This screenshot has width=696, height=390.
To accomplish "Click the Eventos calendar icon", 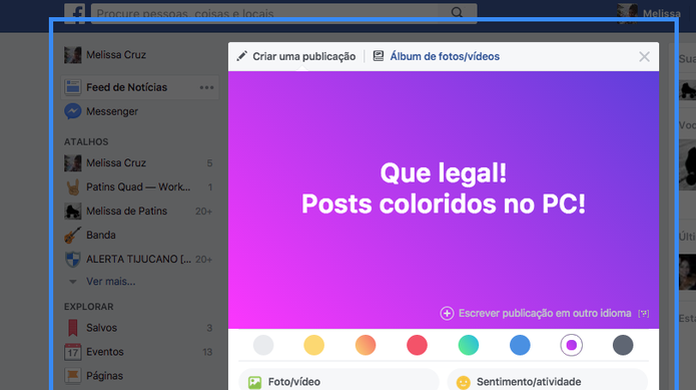I will (x=73, y=352).
